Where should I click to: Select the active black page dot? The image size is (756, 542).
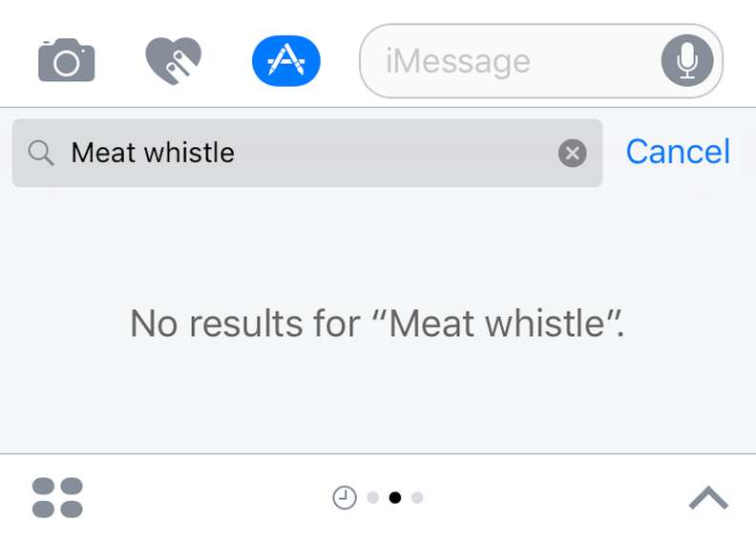(x=395, y=497)
